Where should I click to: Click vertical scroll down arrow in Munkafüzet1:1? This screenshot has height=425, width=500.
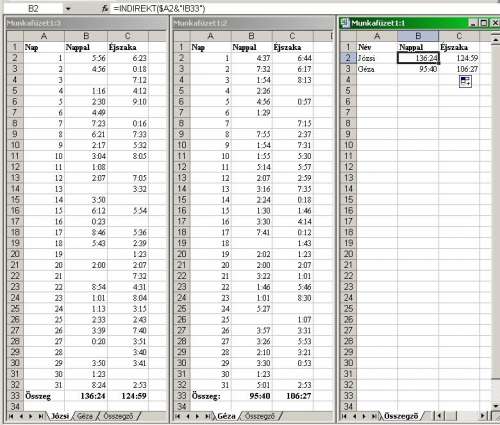click(x=496, y=406)
